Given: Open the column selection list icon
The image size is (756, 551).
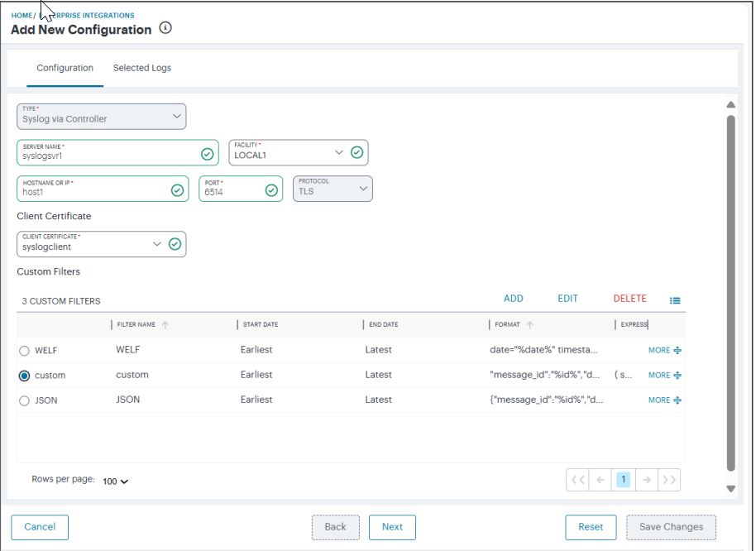Looking at the screenshot, I should pyautogui.click(x=675, y=300).
